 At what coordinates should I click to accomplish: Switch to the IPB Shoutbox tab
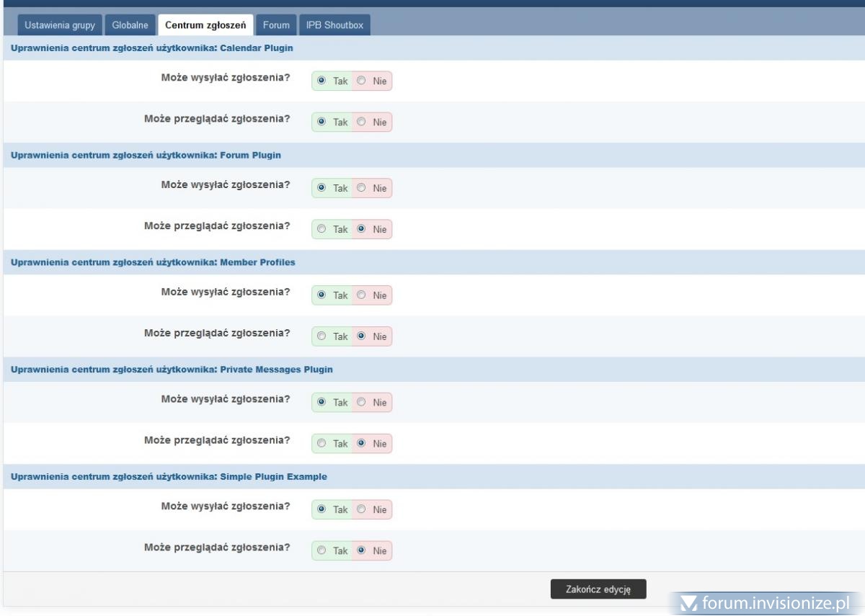(334, 25)
